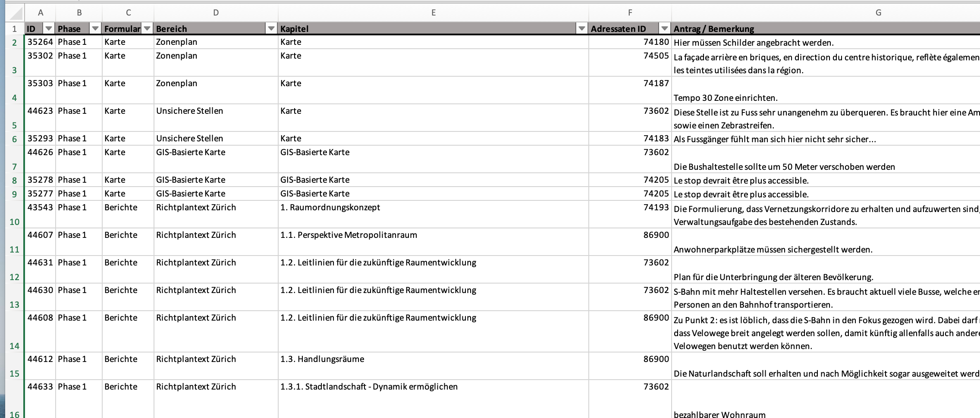Click 'Zonenplan' cell in row 2
Image resolution: width=980 pixels, height=418 pixels.
(x=216, y=42)
